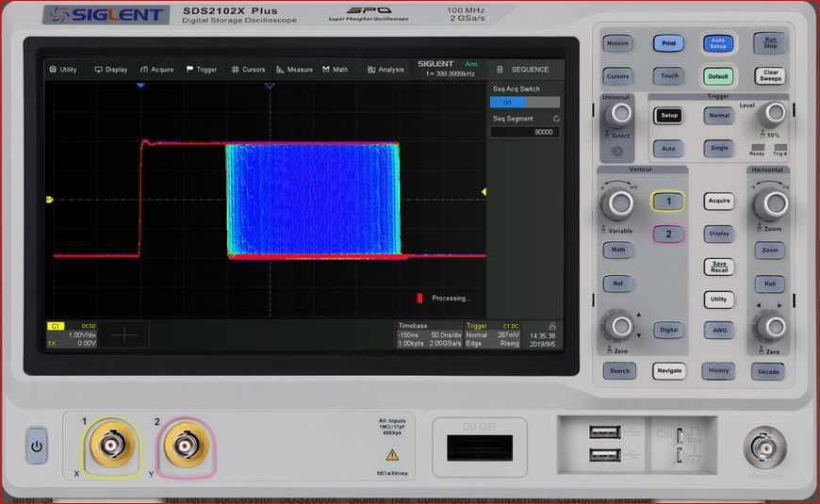Toggle channel 1 vertical button

668,202
